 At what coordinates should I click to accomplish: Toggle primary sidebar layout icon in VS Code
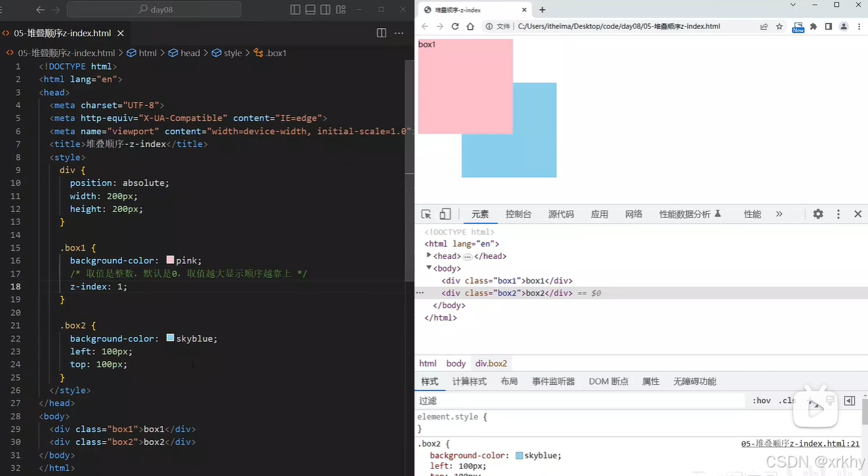295,10
